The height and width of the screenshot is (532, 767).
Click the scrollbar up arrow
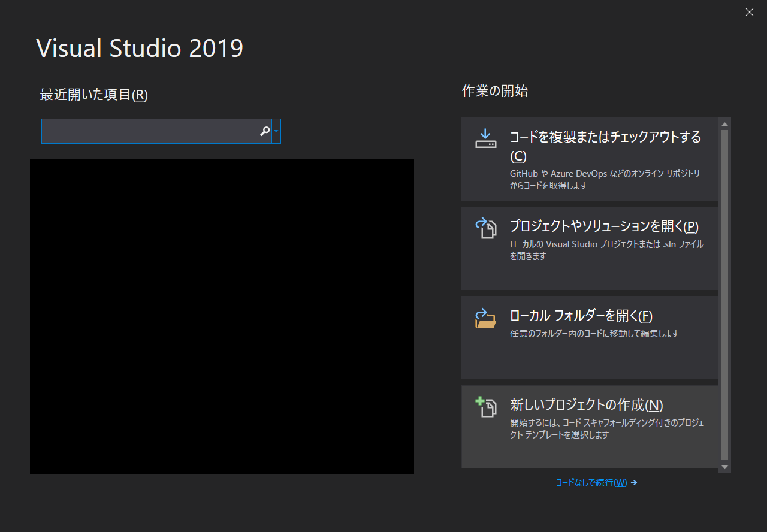coord(724,123)
